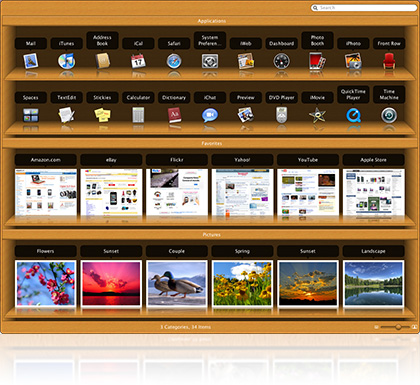420x385 pixels.
Task: Launch iTunes from the shelf
Action: (x=66, y=61)
